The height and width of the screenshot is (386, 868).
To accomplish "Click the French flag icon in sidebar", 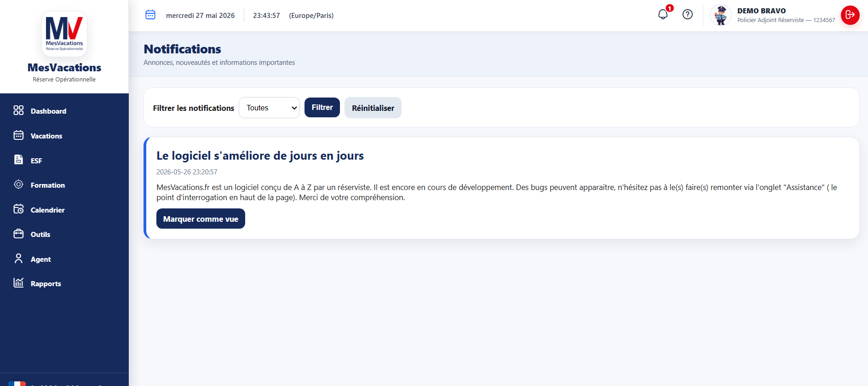I will click(17, 384).
